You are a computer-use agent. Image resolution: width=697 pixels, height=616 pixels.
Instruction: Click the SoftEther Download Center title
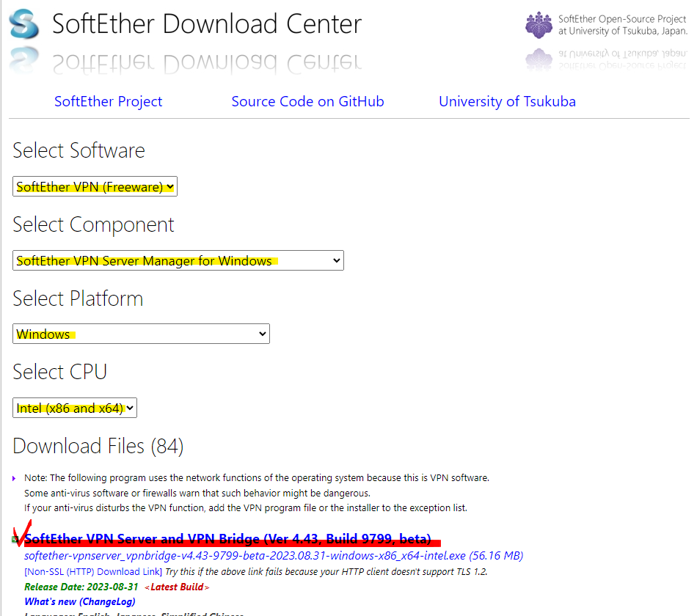coord(207,23)
